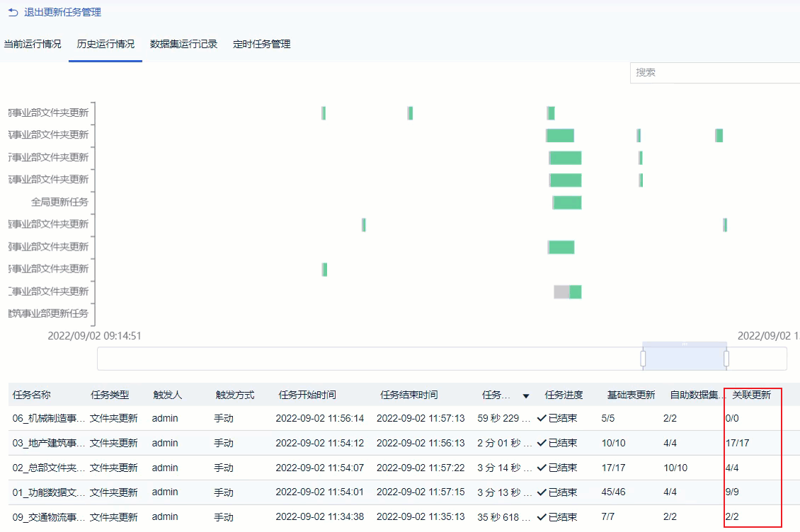Click 9/9 in 关联更新 column
This screenshot has width=800, height=532.
(732, 492)
